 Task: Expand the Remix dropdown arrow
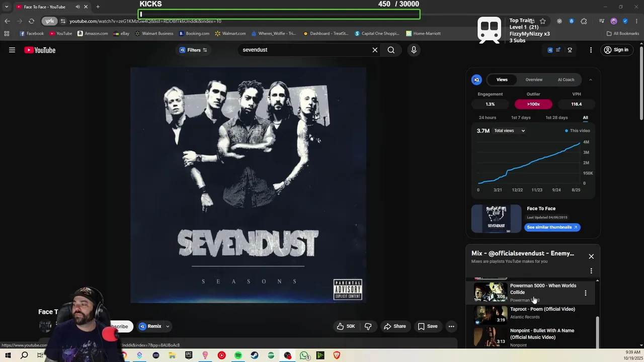(168, 326)
